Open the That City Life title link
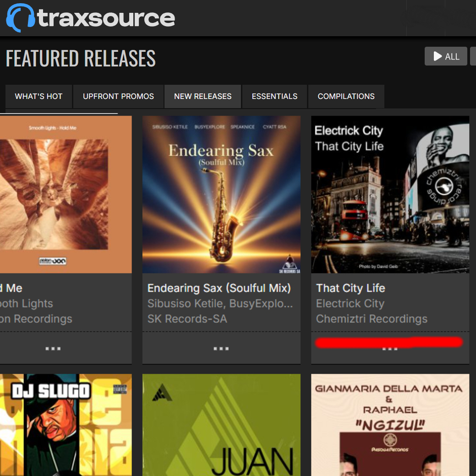Viewport: 476px width, 476px height. (x=350, y=288)
